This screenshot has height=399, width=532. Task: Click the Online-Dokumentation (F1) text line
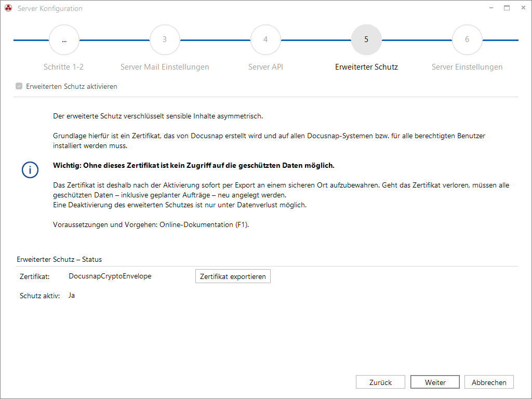[x=151, y=224]
